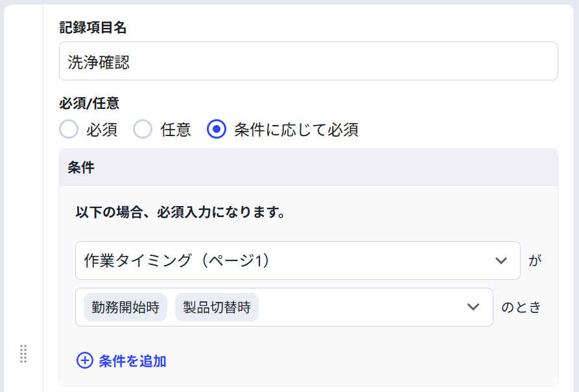Expand the multi-select with 勤務開始時 and 製品切替時
Screen dimensions: 579x392
(284, 307)
